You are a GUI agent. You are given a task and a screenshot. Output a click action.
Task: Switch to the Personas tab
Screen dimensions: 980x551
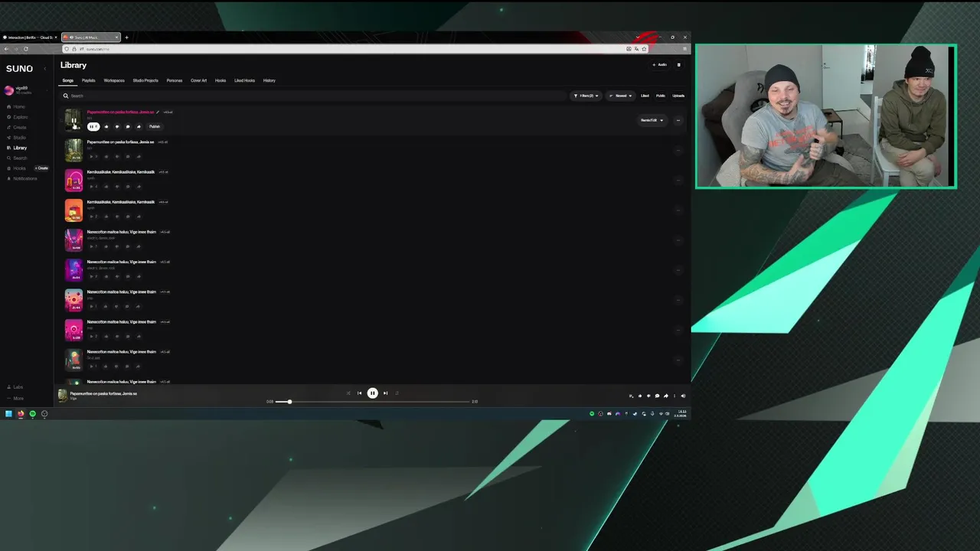[x=175, y=80]
